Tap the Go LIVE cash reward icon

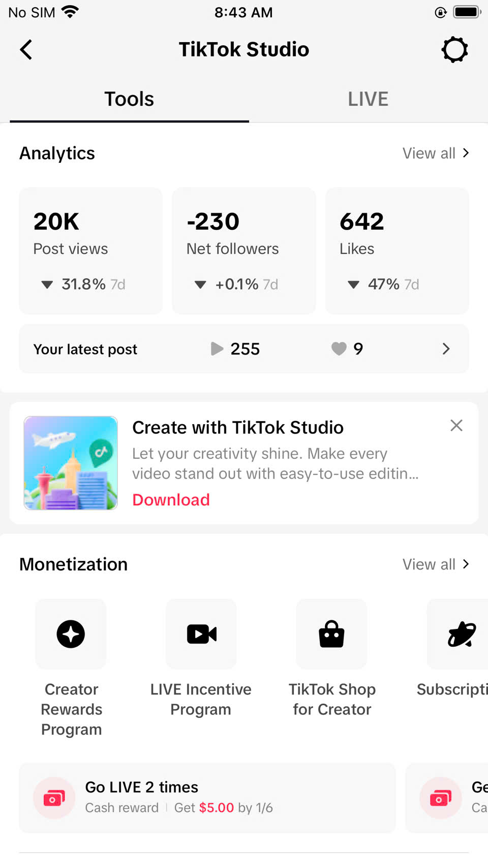54,798
